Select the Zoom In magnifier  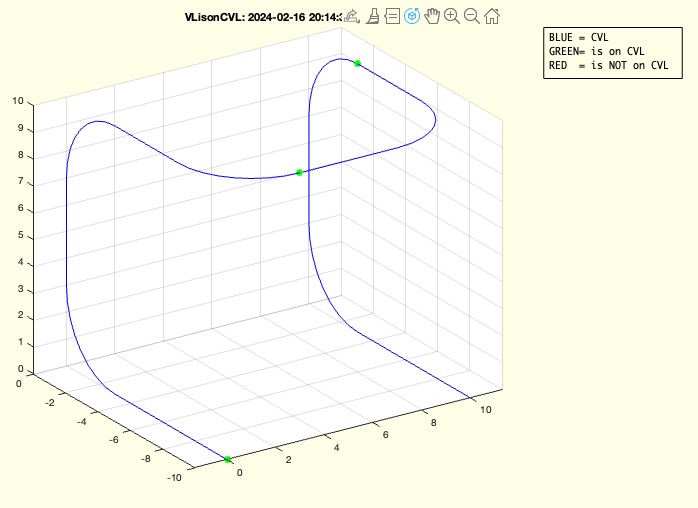click(452, 16)
